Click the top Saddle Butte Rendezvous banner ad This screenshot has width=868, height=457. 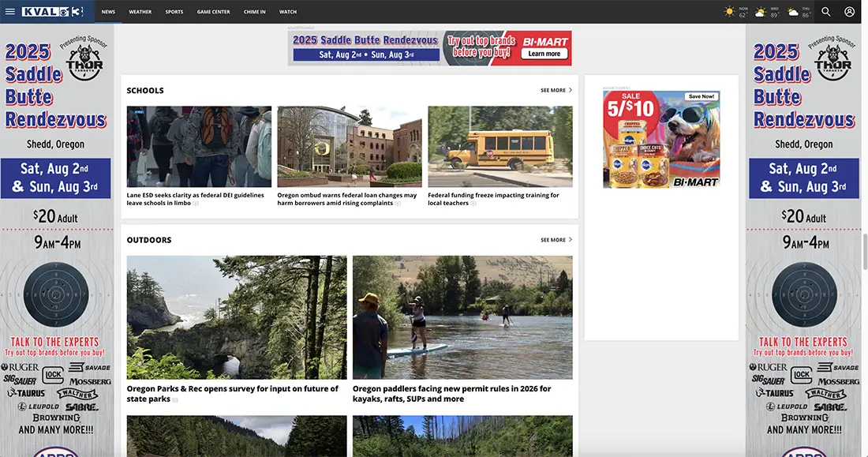point(429,48)
